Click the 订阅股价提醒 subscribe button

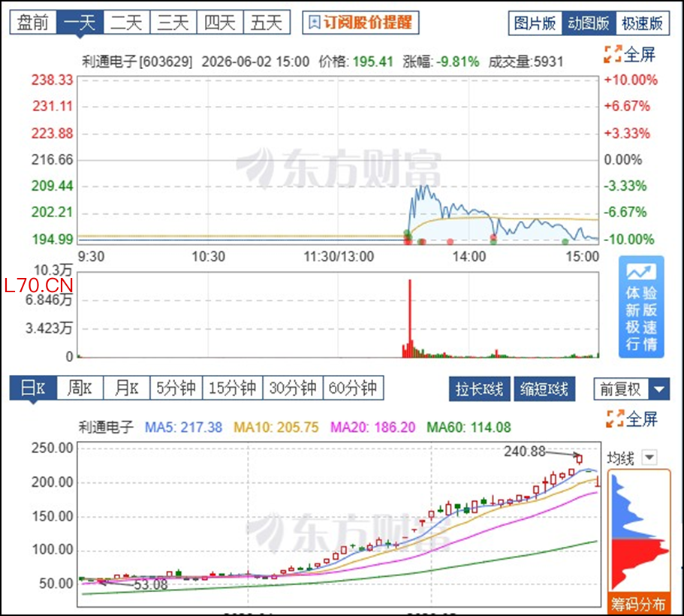(360, 23)
